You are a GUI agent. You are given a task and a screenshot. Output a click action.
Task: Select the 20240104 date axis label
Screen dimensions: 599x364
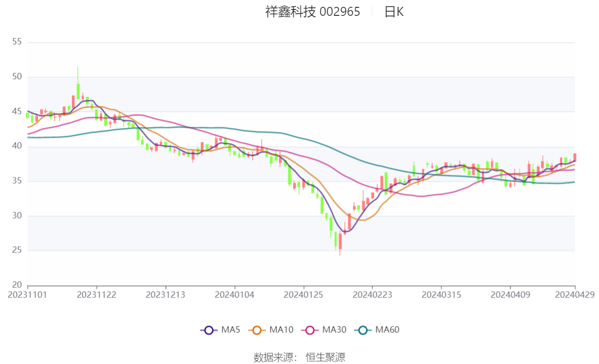pos(235,295)
